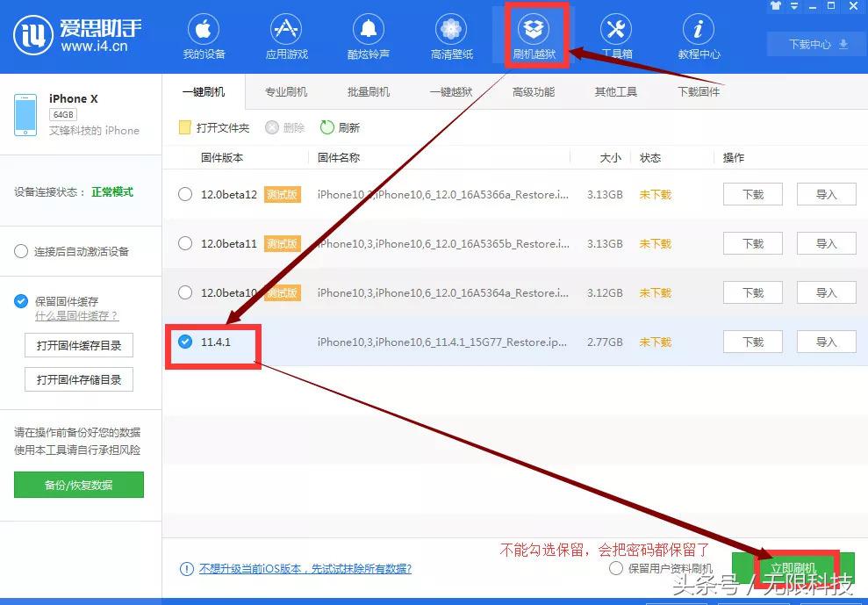Open the 高清壁纸 (Wallpapers) section
868x605 pixels.
pos(450,35)
